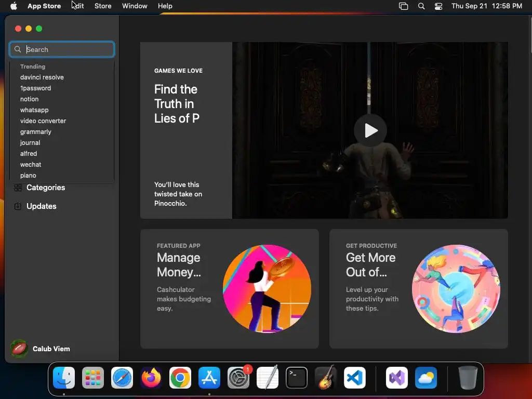The width and height of the screenshot is (532, 399).
Task: Click the Categories grid icon
Action: point(18,187)
